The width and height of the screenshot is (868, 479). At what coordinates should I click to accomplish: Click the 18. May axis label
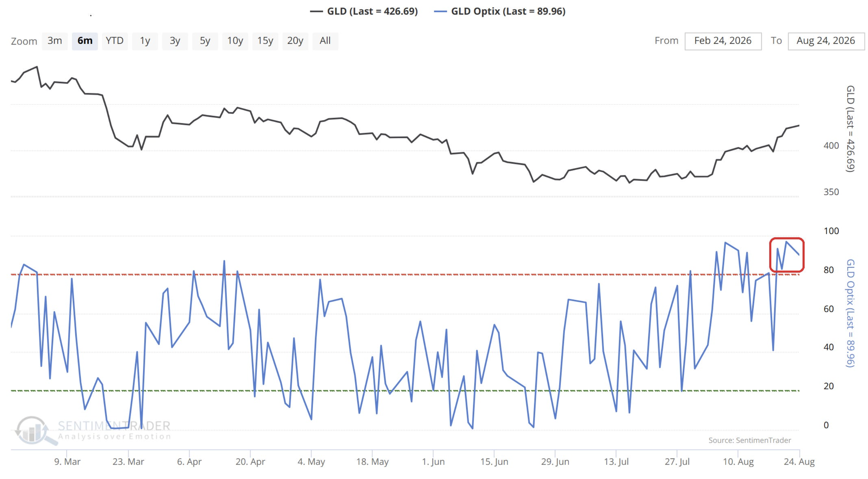[x=372, y=461]
